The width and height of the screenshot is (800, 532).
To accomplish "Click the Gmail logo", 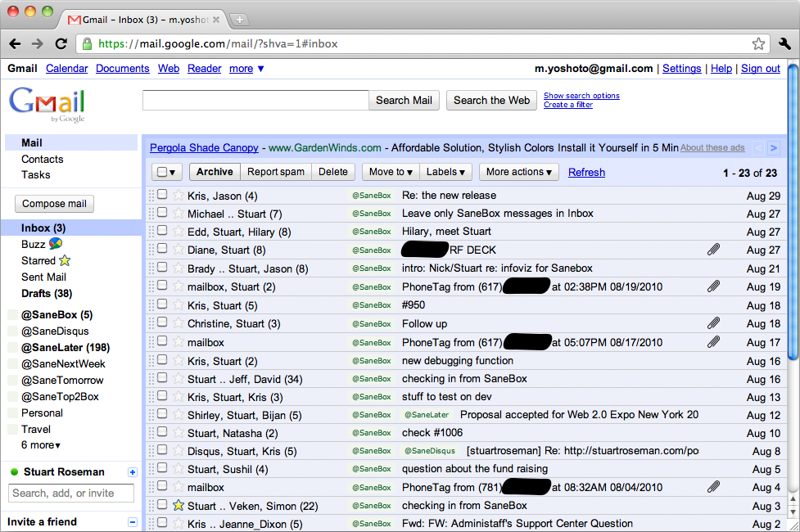I will pos(47,104).
